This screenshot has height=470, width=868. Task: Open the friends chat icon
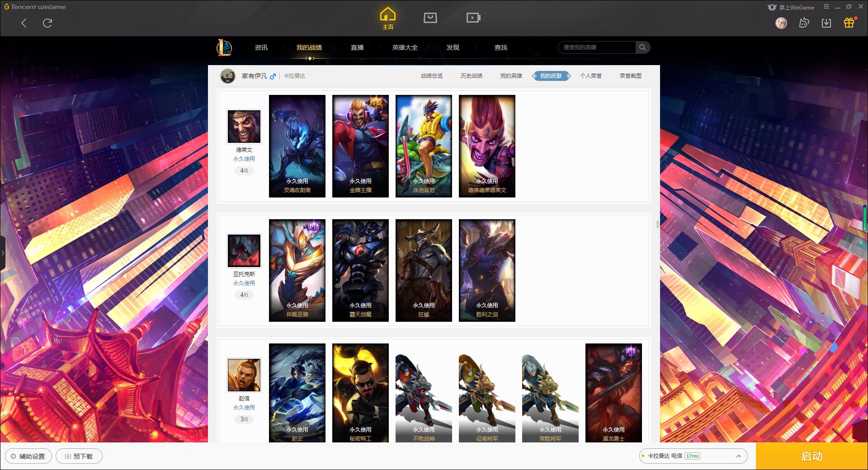click(x=804, y=23)
